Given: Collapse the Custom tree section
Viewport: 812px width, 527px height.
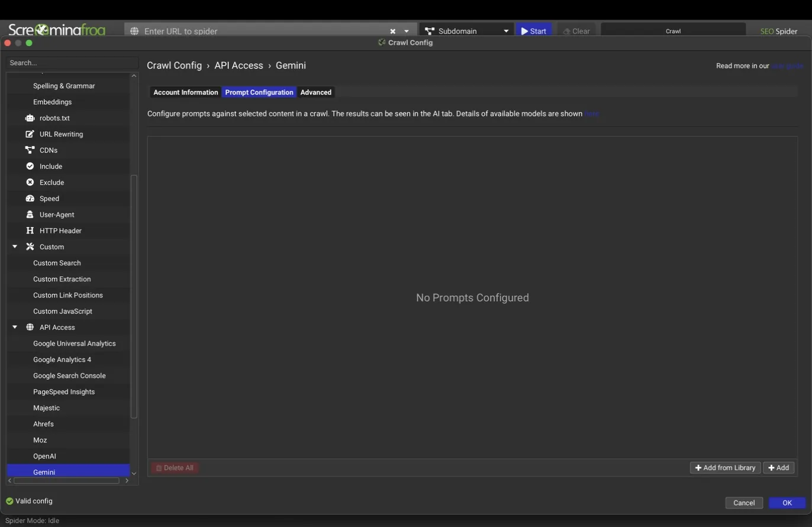Looking at the screenshot, I should 15,247.
